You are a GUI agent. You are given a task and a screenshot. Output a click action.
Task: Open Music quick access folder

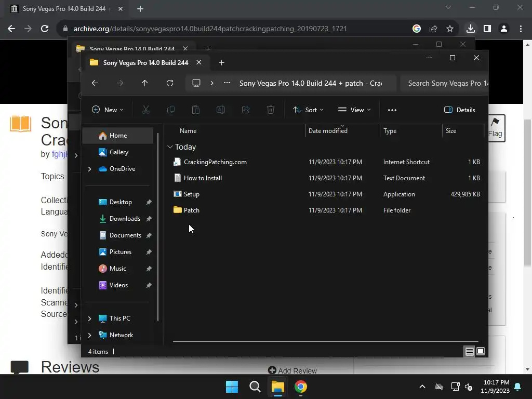point(118,269)
